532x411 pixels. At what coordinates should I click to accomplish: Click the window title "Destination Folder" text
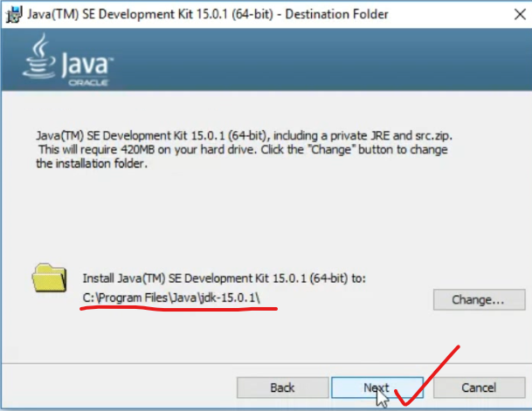coord(336,14)
